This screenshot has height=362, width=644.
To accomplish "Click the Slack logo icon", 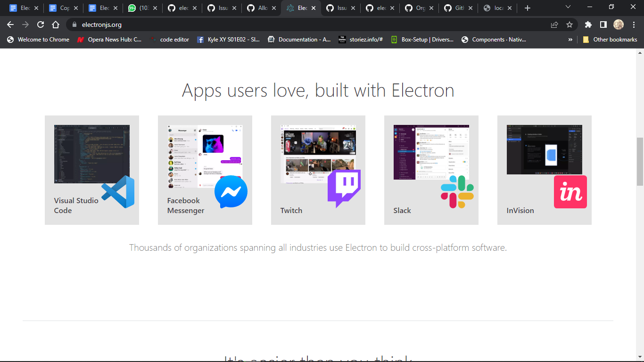I will point(457,192).
